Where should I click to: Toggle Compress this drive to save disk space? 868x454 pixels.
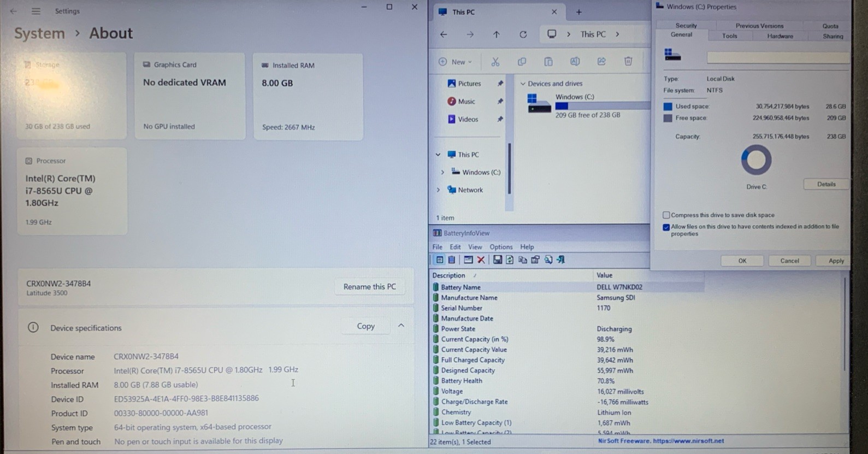point(666,215)
